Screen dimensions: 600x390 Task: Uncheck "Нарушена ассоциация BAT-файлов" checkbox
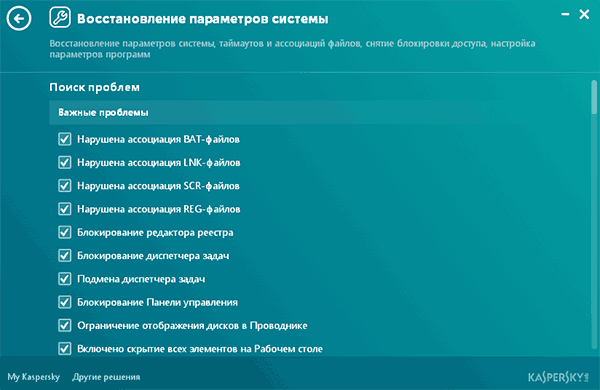pyautogui.click(x=65, y=139)
